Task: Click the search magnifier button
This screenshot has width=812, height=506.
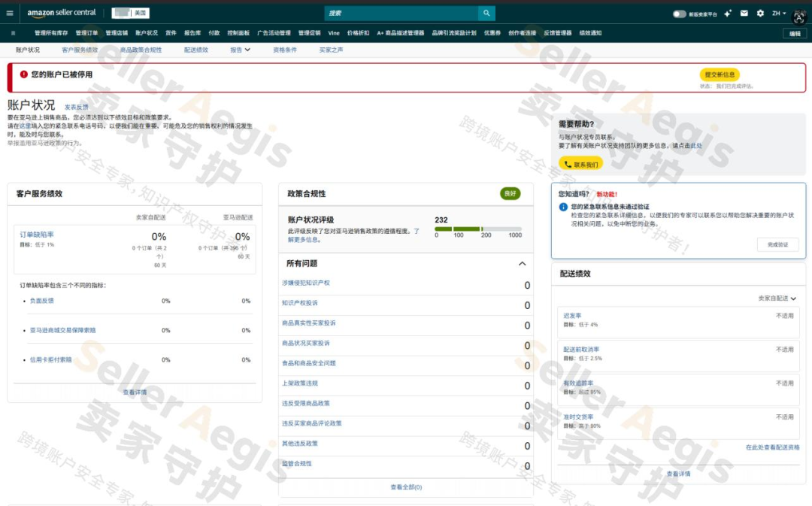Action: click(x=486, y=13)
